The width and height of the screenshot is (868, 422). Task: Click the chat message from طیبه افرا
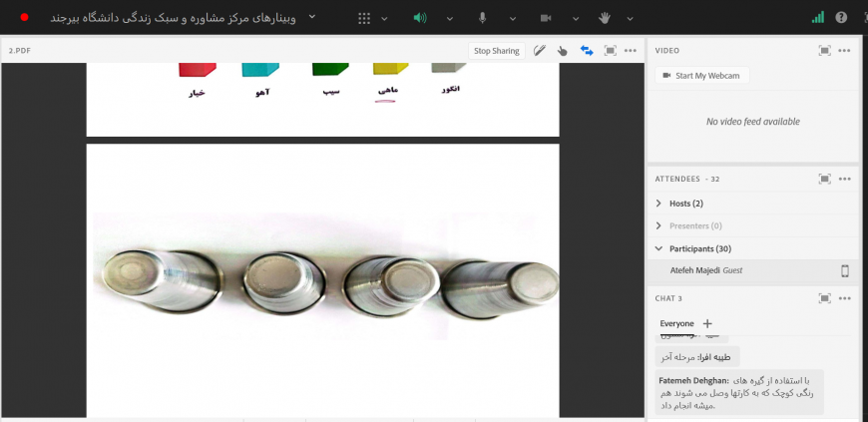697,357
